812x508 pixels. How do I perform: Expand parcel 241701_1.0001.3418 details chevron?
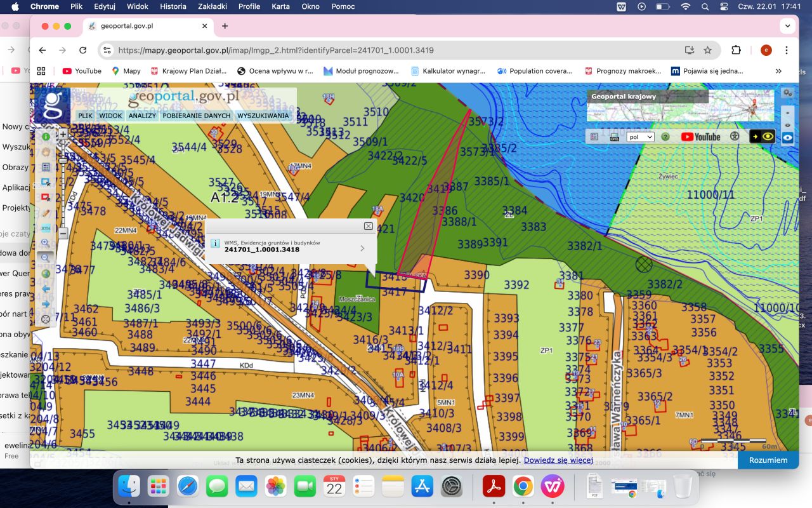pyautogui.click(x=362, y=248)
